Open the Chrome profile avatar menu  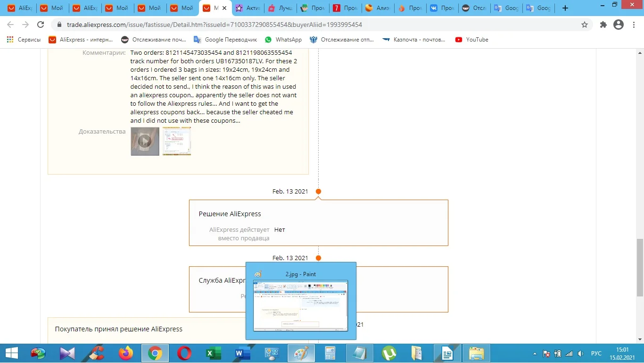click(619, 25)
